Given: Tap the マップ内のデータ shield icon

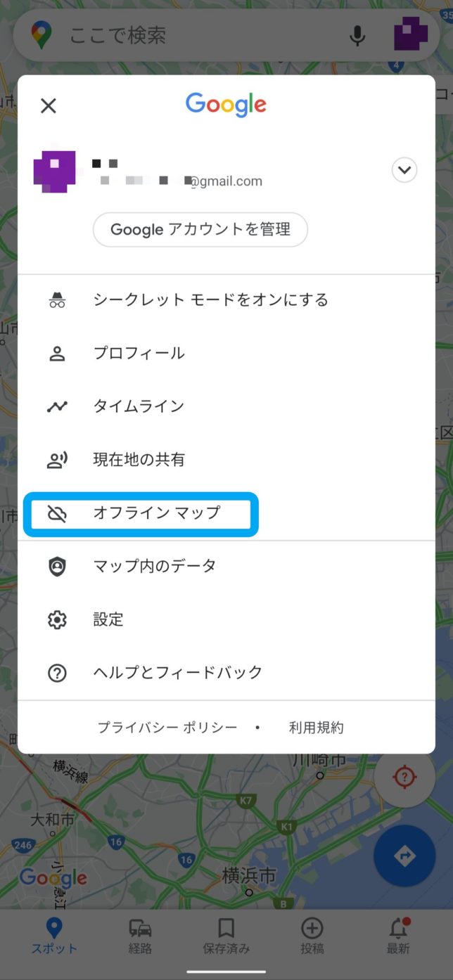Looking at the screenshot, I should 57,567.
